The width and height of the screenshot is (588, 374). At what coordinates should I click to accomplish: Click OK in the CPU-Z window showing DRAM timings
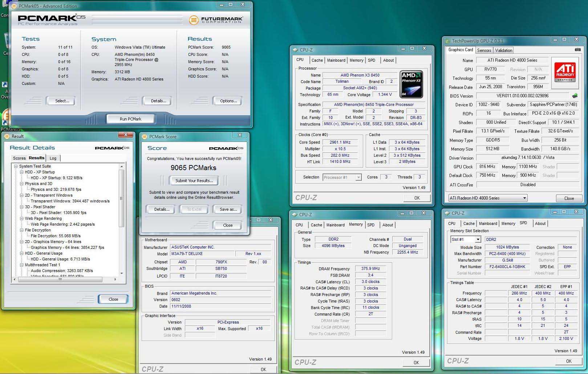(416, 362)
